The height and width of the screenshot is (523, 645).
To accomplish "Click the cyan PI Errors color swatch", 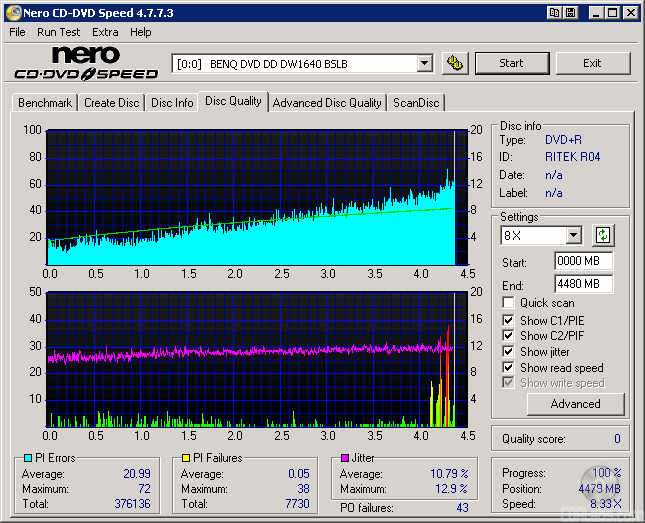I will 27,458.
